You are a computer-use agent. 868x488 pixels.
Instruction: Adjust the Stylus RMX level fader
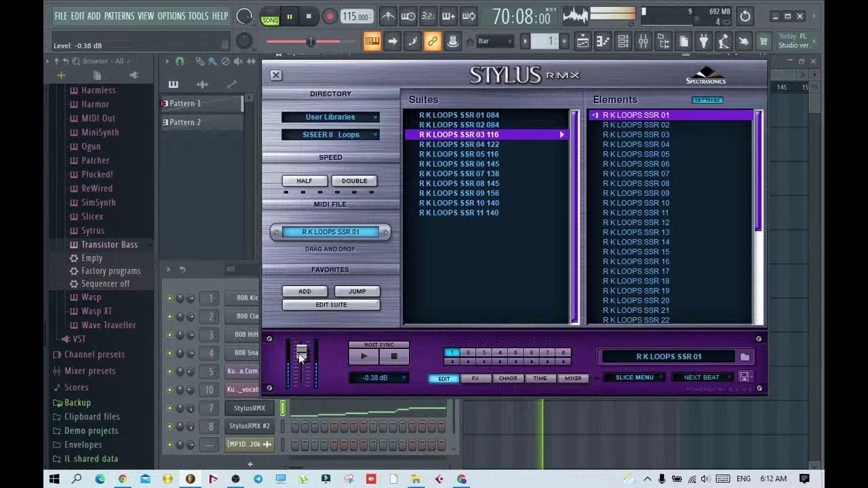[302, 352]
